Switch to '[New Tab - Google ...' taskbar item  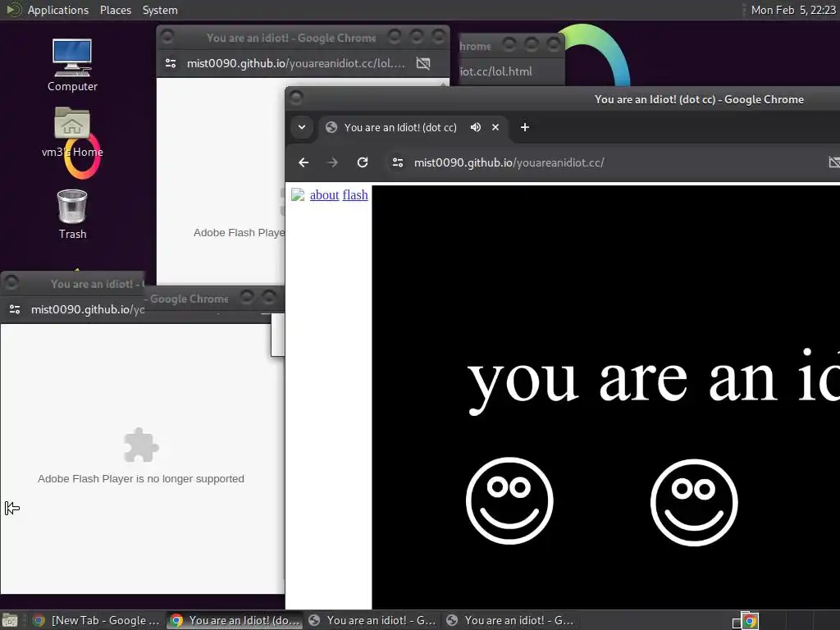[x=97, y=620]
